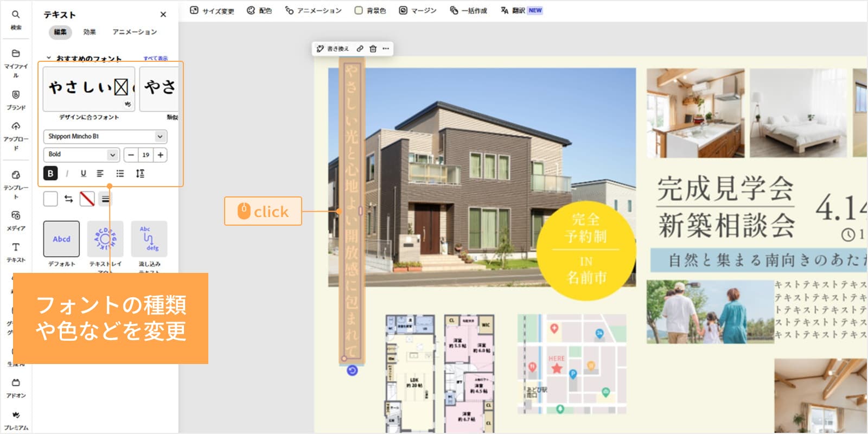Open the 検索 search sidebar icon
Image resolution: width=868 pixels, height=434 pixels.
(16, 20)
